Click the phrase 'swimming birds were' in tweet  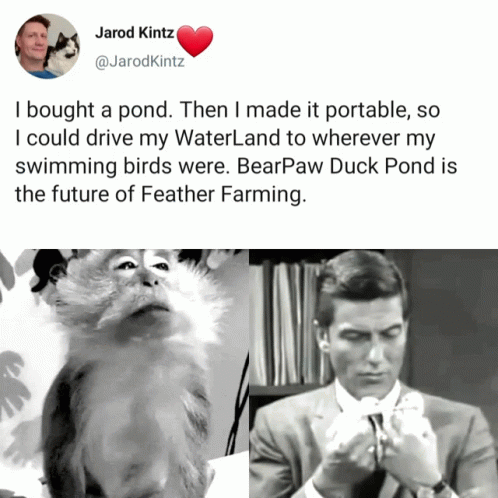(120, 166)
